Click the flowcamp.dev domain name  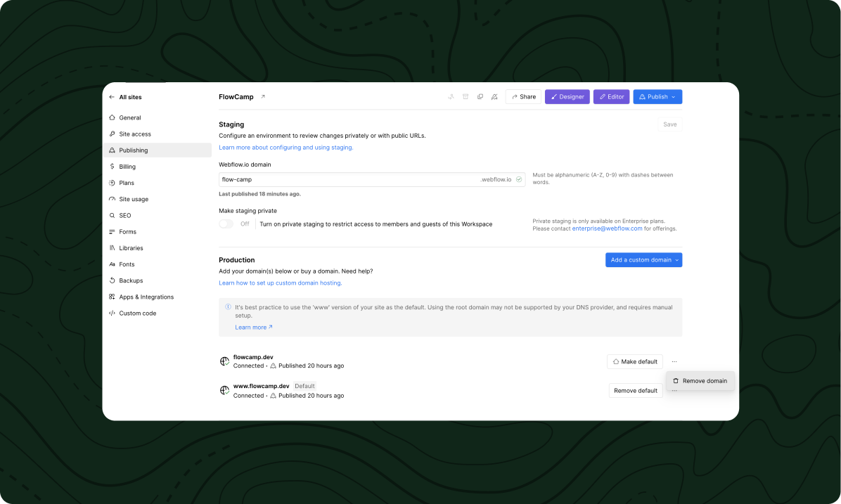(x=253, y=357)
